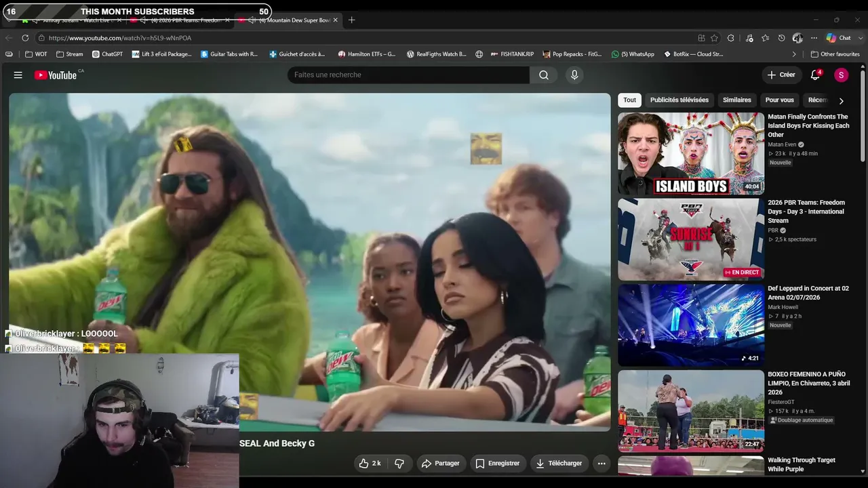The height and width of the screenshot is (488, 868).
Task: Open the browser favourites list icon
Action: pos(766,38)
